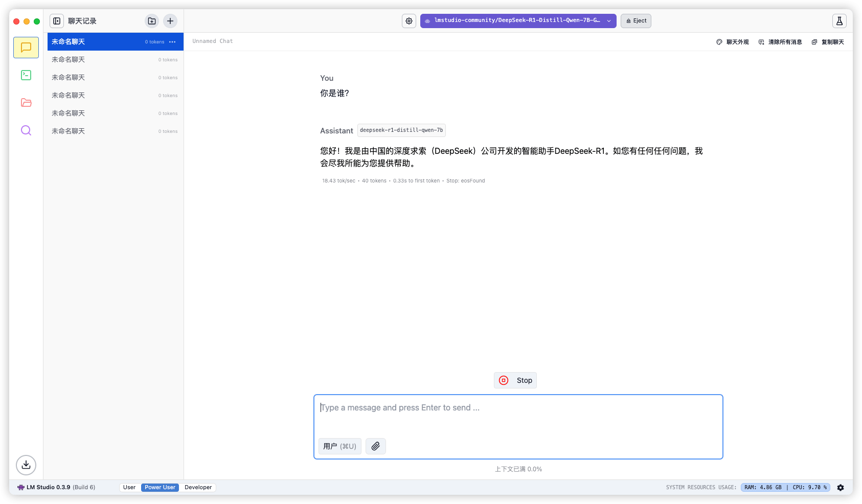Click the CPU usage indicator
The width and height of the screenshot is (862, 504).
(x=810, y=488)
